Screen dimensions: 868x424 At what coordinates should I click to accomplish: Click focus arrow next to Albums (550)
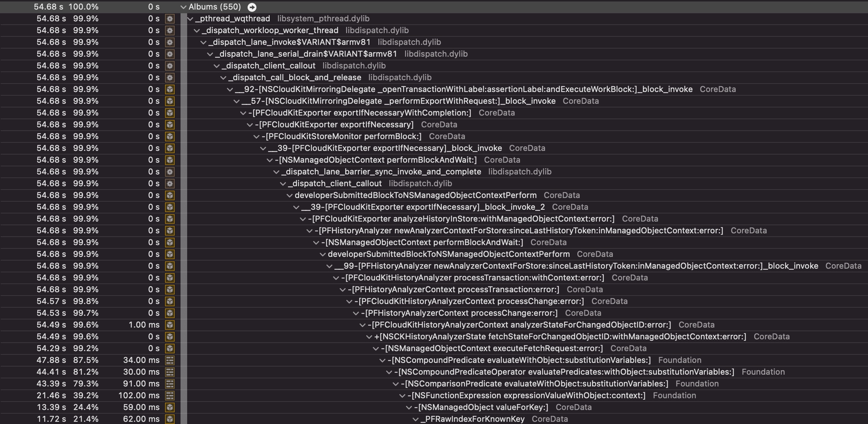coord(252,7)
